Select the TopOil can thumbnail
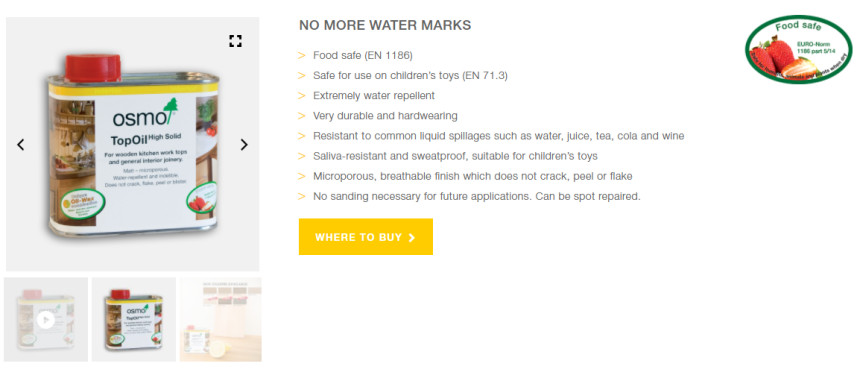 coord(134,319)
